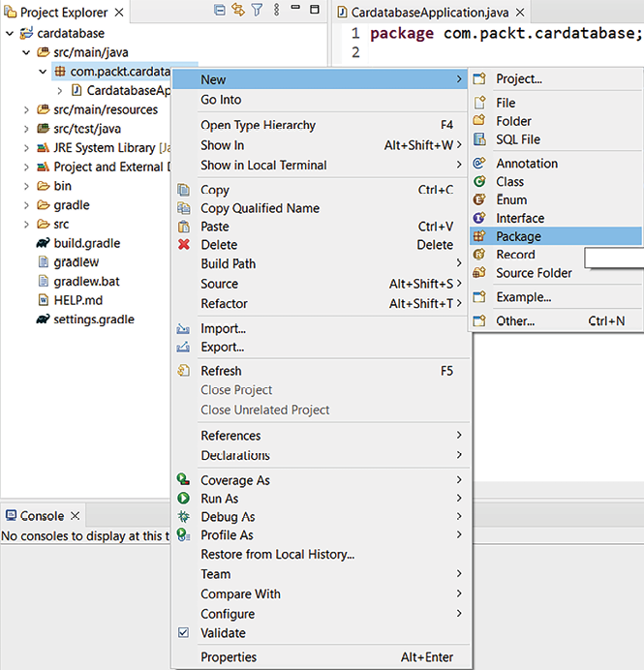Click Refresh in the context menu
This screenshot has width=644, height=670.
coord(221,371)
